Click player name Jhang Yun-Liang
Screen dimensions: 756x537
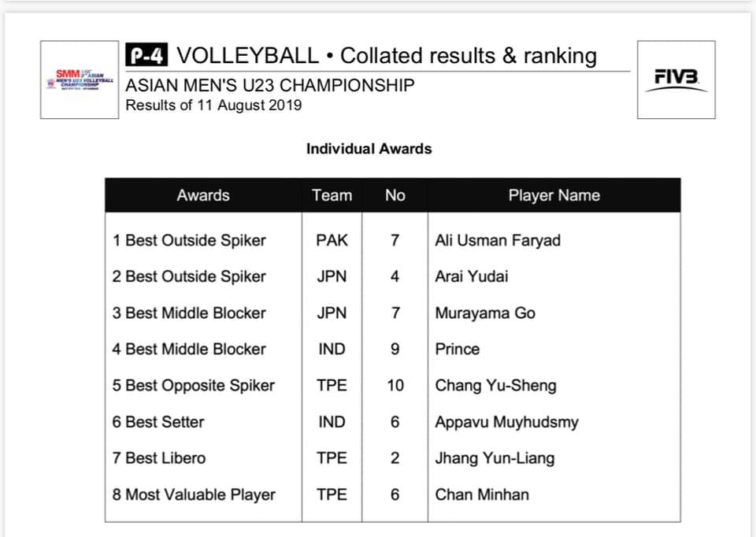[x=495, y=458]
